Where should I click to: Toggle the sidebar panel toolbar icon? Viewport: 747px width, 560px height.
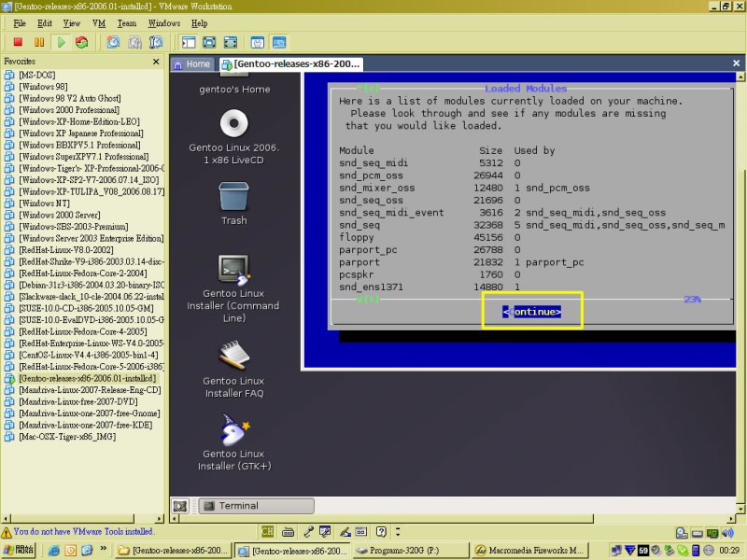pyautogui.click(x=189, y=42)
